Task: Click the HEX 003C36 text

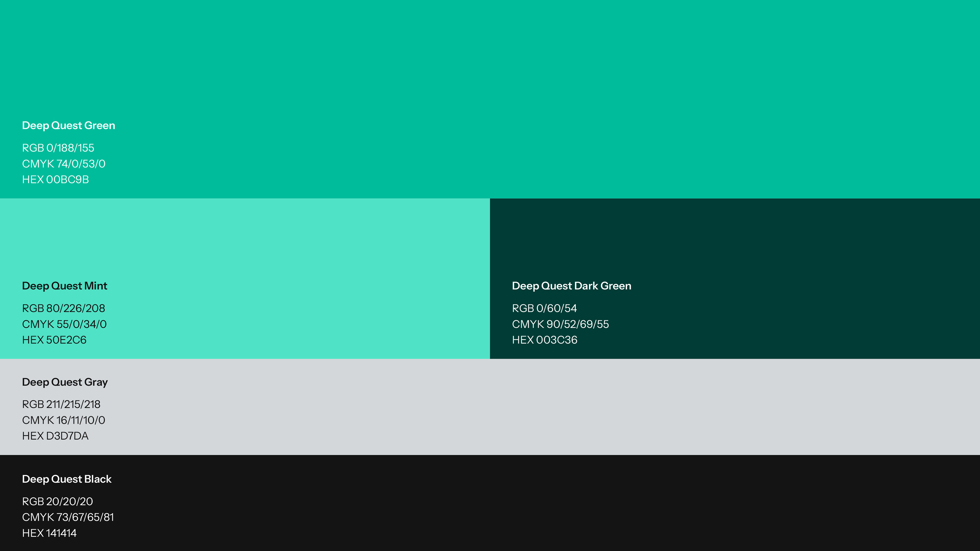Action: tap(545, 340)
